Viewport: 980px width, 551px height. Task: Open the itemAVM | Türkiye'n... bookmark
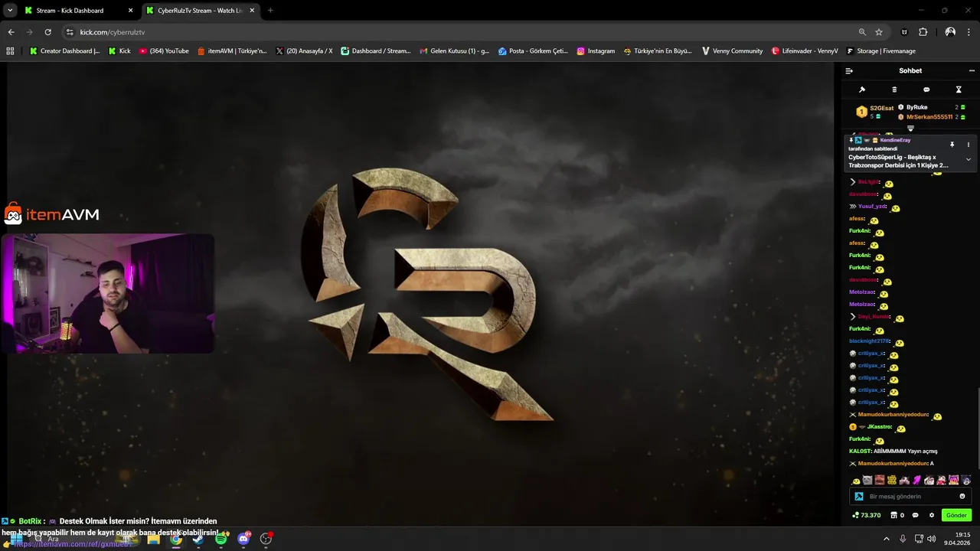[232, 51]
